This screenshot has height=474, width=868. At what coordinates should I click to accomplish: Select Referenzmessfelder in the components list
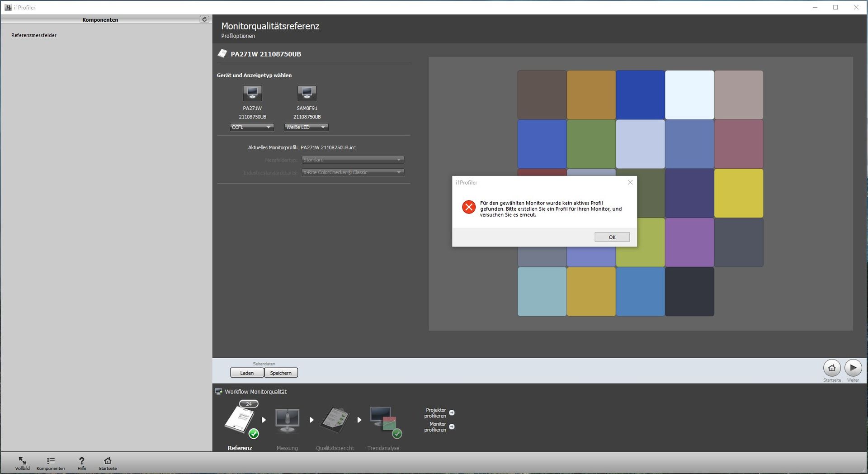[x=34, y=35]
